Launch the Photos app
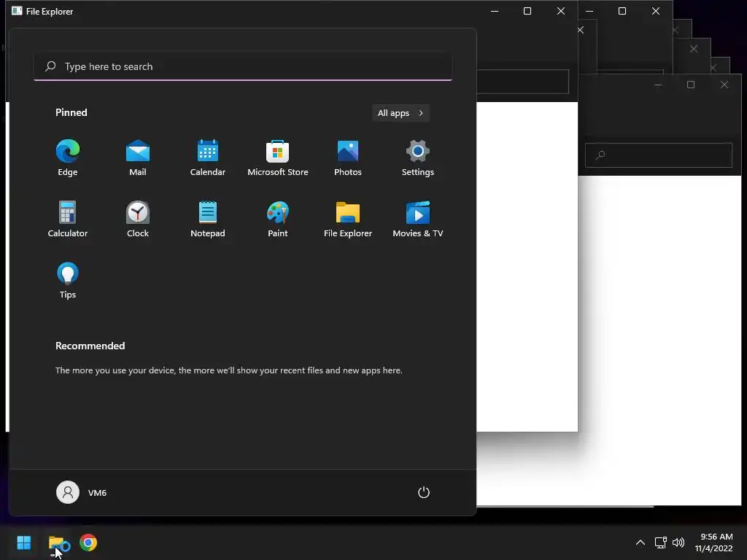The height and width of the screenshot is (560, 747). coord(348,158)
